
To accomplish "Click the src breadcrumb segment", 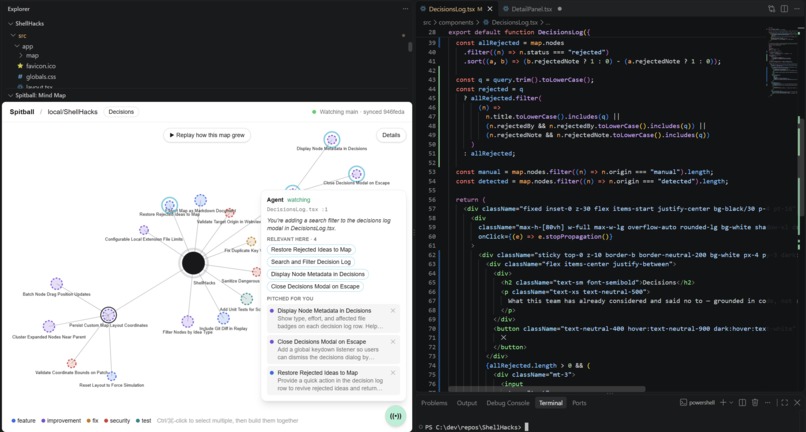I will tap(427, 23).
